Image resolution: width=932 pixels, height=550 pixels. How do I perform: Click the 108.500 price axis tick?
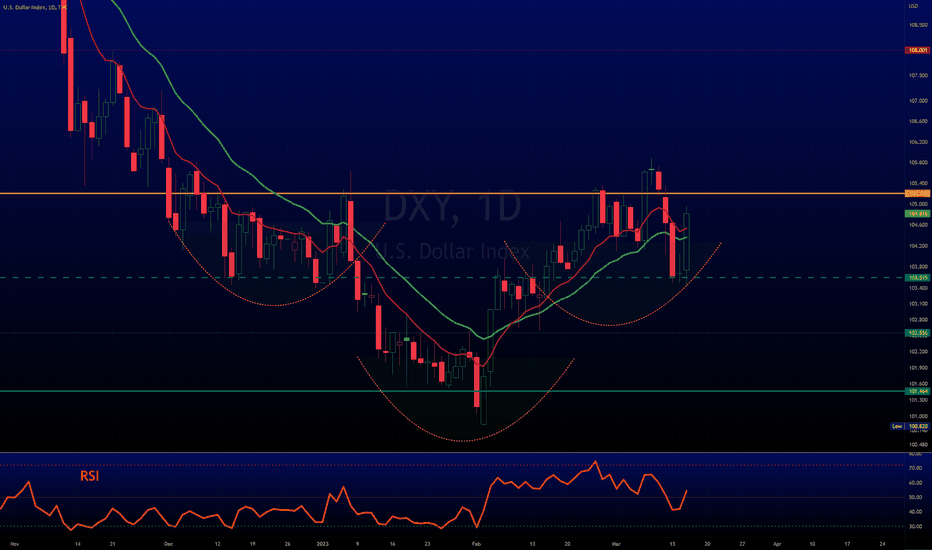pos(918,25)
